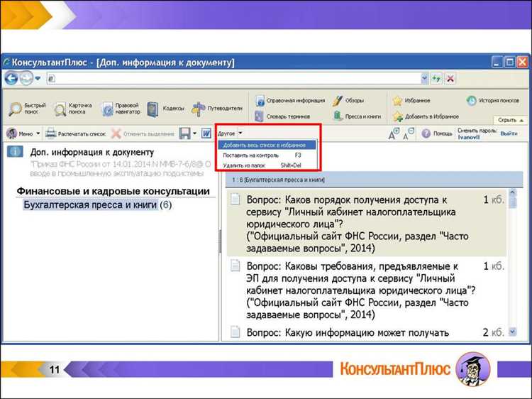Maximize the КонсультантПлюс window
This screenshot has height=399, width=532.
pos(509,62)
